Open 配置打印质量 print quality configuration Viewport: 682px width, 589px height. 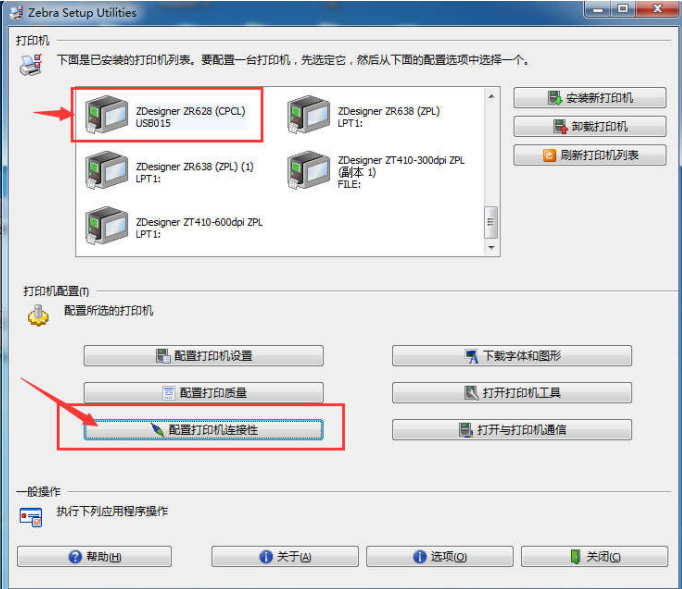click(x=204, y=393)
